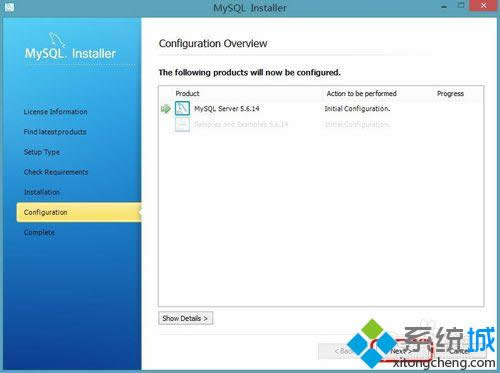Click the Progress column header
Screen dimensions: 500x373
point(450,94)
